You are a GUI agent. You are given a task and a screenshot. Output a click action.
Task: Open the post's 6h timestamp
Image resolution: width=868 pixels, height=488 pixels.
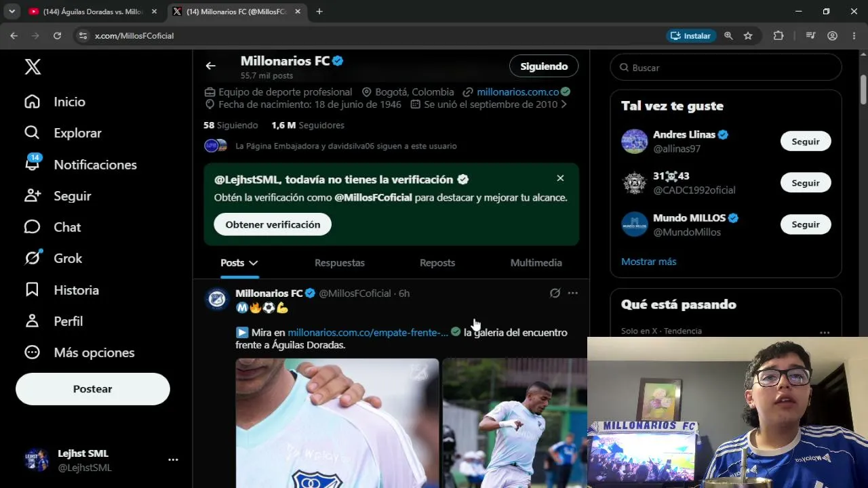pyautogui.click(x=404, y=293)
